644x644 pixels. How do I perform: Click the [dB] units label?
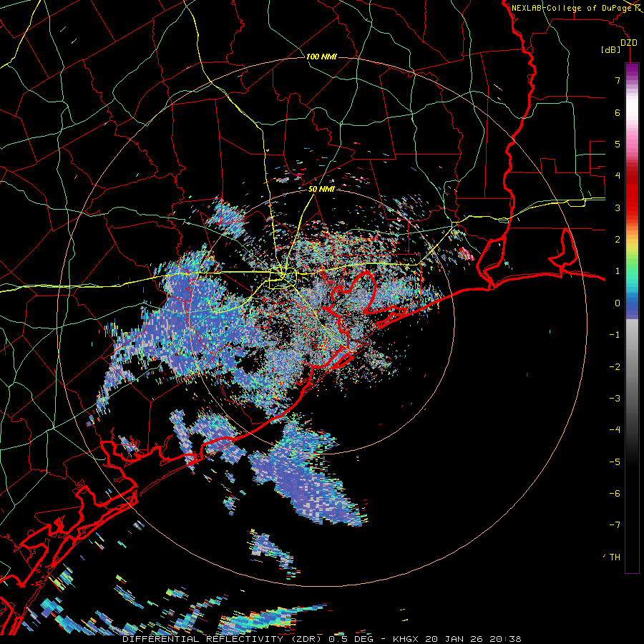pyautogui.click(x=611, y=50)
